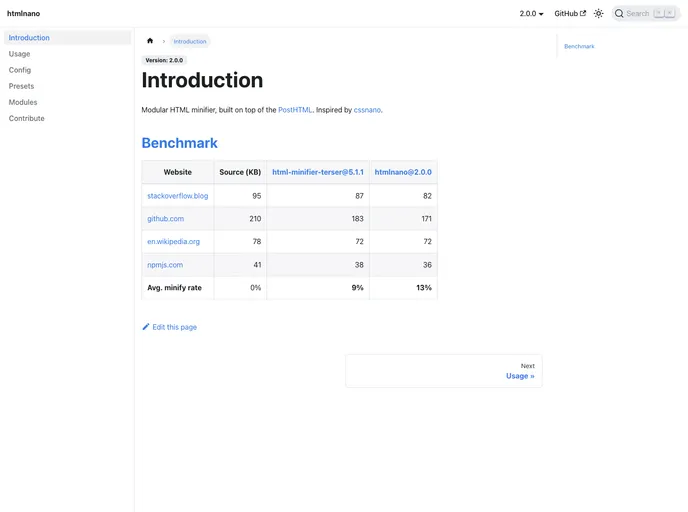The width and height of the screenshot is (688, 512).
Task: Select Introduction in the sidebar
Action: [68, 38]
